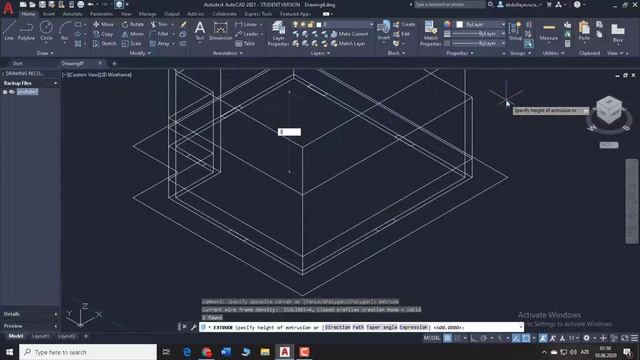Insert a Table from Annotation panel

[245, 44]
